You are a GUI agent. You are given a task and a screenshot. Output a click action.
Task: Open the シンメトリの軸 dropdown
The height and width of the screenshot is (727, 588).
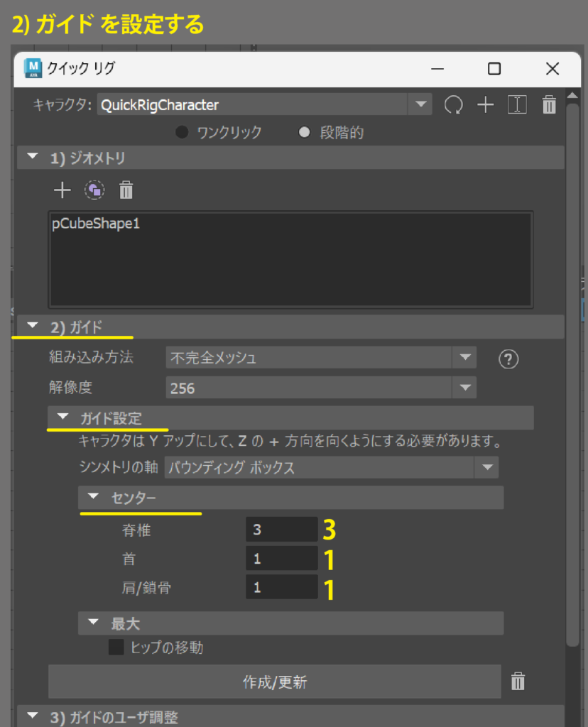pyautogui.click(x=487, y=467)
